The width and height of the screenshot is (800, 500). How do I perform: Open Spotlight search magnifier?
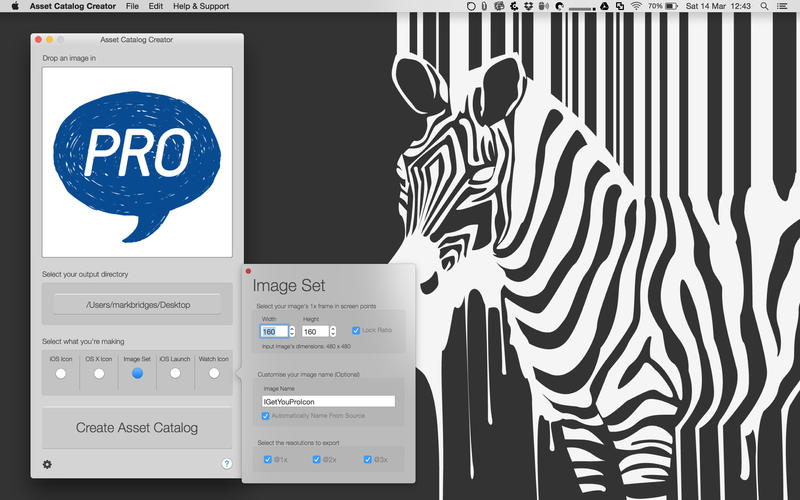tap(764, 6)
